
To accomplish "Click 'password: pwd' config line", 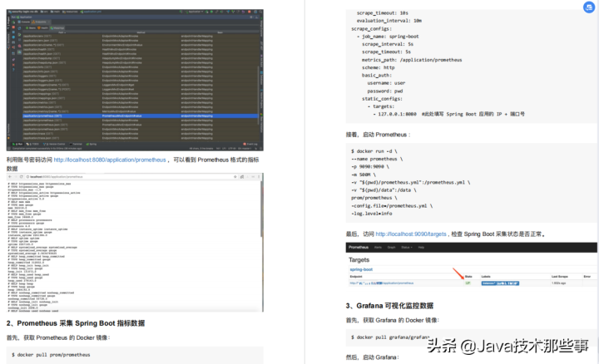I will pyautogui.click(x=384, y=91).
